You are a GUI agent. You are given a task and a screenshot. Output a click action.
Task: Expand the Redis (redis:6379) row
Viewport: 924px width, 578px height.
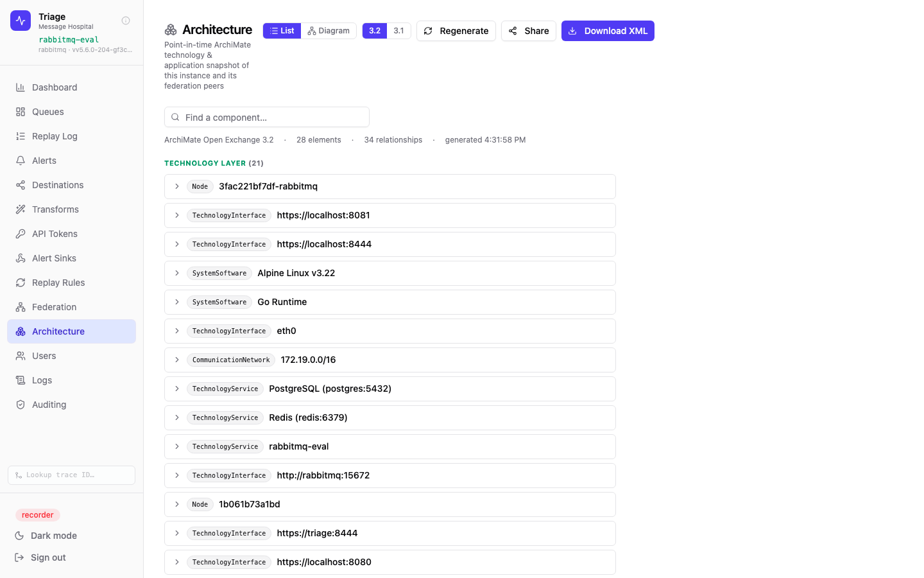pyautogui.click(x=390, y=417)
